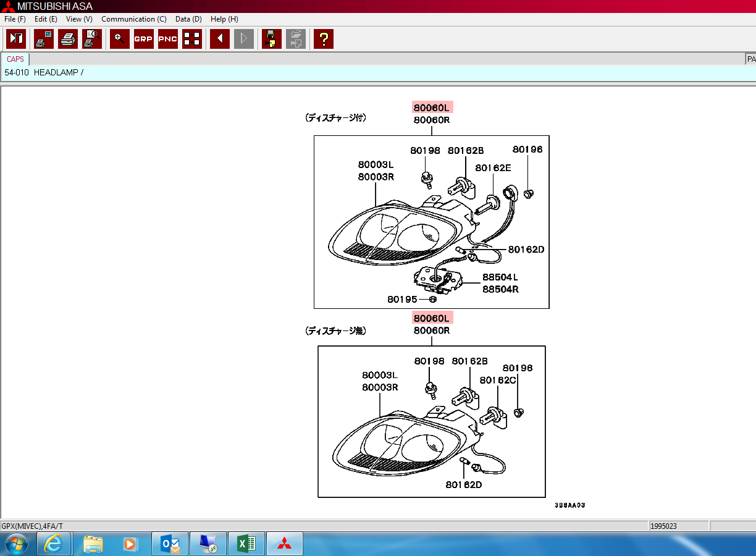This screenshot has width=756, height=556.
Task: Click part number 88504R
Action: click(500, 289)
